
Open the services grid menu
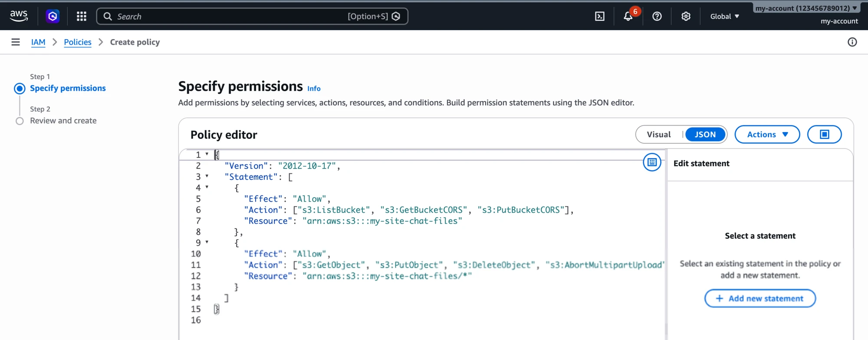tap(81, 16)
